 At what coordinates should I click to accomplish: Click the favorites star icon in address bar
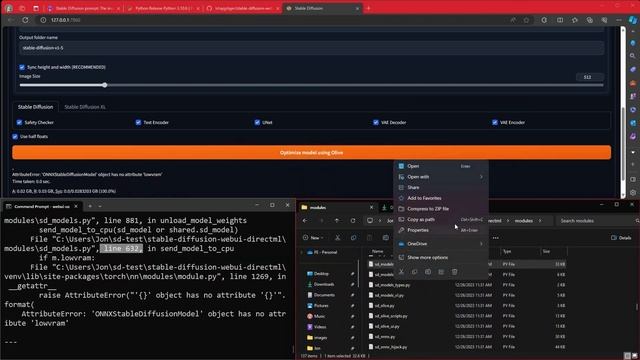(x=527, y=20)
